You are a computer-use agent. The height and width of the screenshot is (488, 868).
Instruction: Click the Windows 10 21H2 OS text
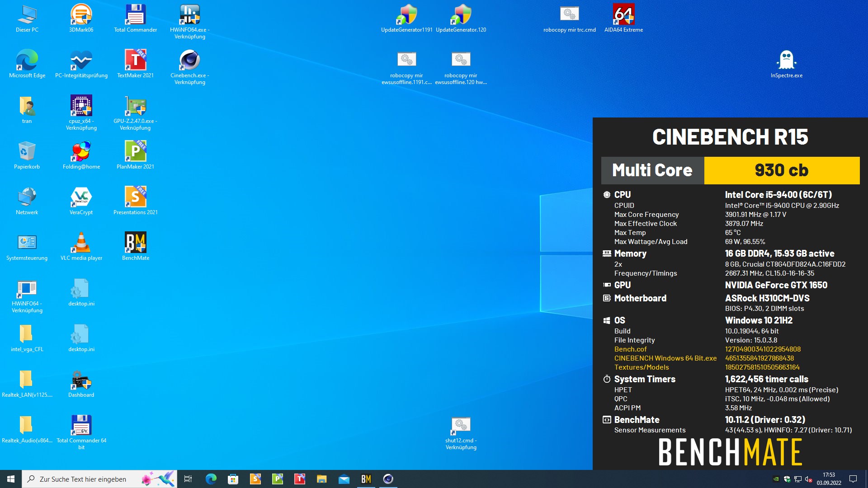759,320
